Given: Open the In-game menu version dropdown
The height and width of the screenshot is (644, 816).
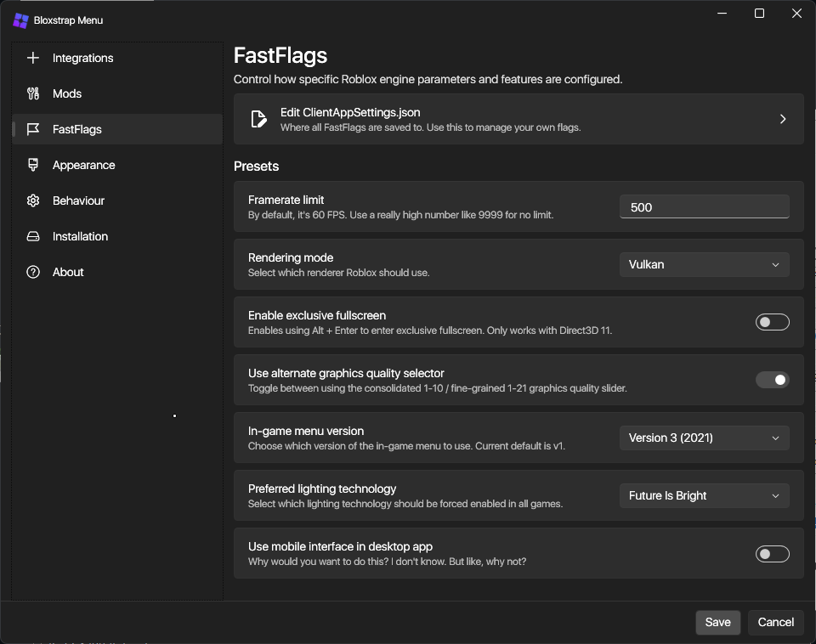Looking at the screenshot, I should pyautogui.click(x=704, y=438).
